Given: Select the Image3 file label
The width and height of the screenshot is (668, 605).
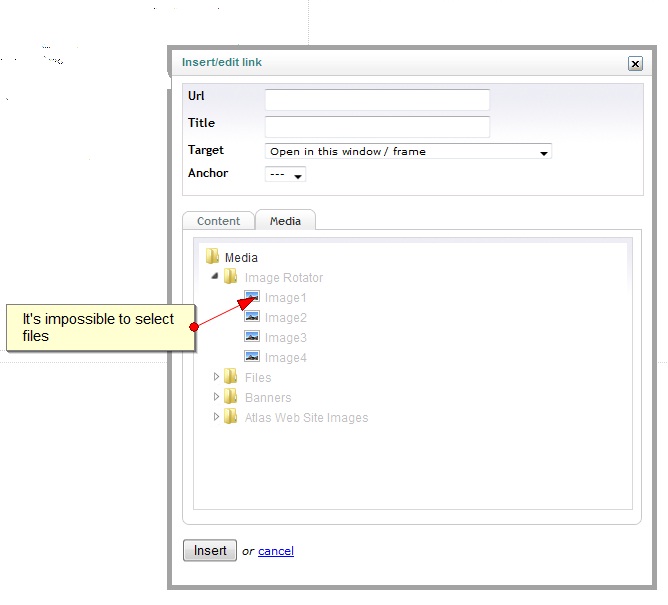Looking at the screenshot, I should (x=285, y=338).
